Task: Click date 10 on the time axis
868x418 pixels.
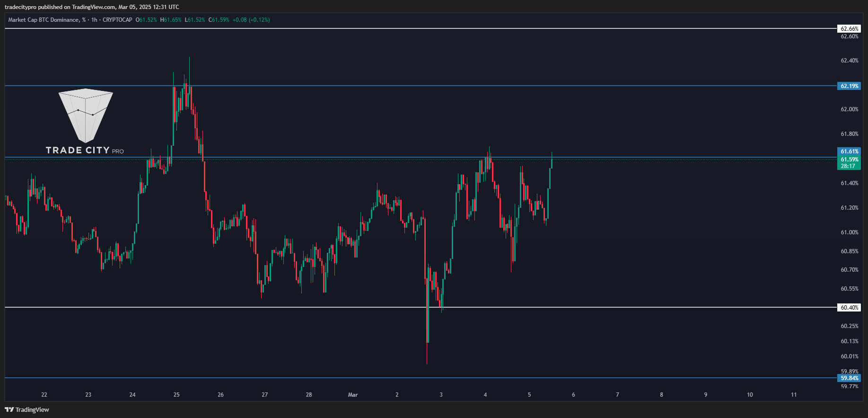Action: pos(750,395)
